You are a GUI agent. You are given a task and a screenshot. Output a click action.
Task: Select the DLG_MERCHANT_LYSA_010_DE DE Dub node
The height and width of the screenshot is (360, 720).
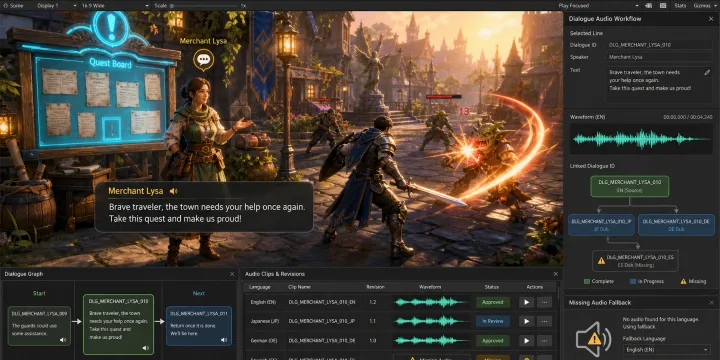(x=676, y=225)
